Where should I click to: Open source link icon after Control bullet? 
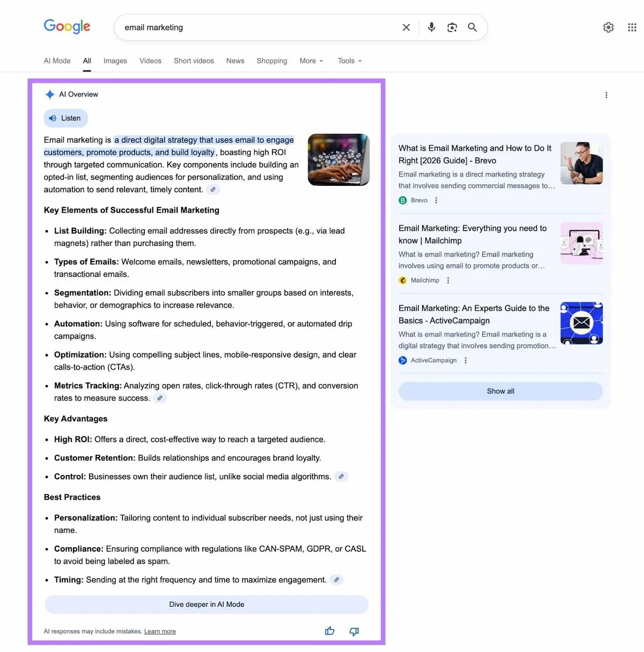point(341,476)
